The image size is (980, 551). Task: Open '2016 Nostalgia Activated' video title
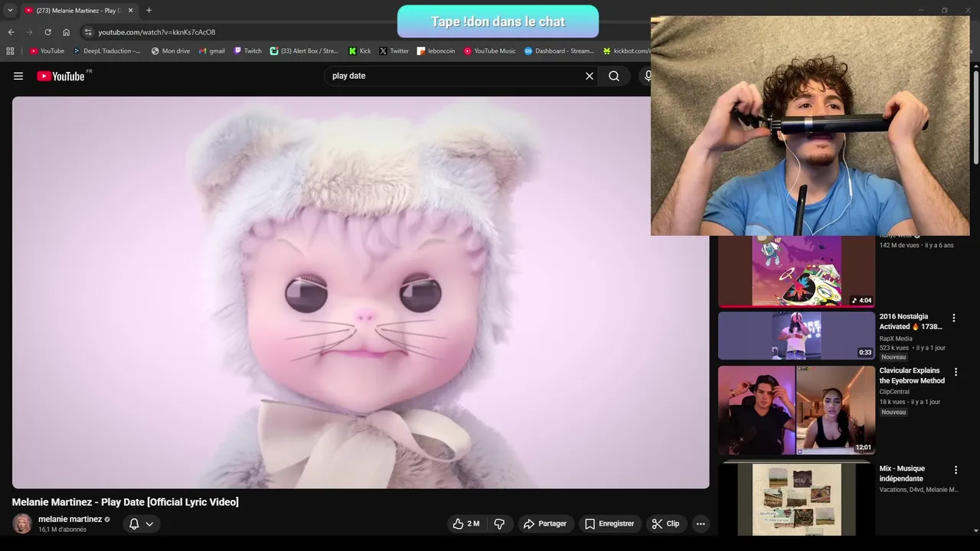(911, 321)
